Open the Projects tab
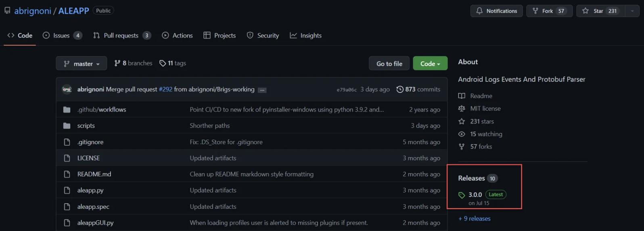The height and width of the screenshot is (231, 644). pyautogui.click(x=220, y=36)
